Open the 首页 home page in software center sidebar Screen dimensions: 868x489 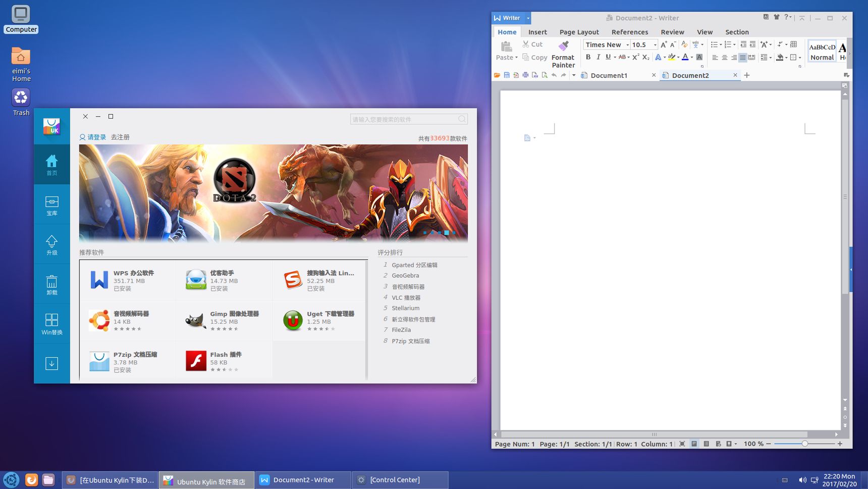pyautogui.click(x=51, y=165)
